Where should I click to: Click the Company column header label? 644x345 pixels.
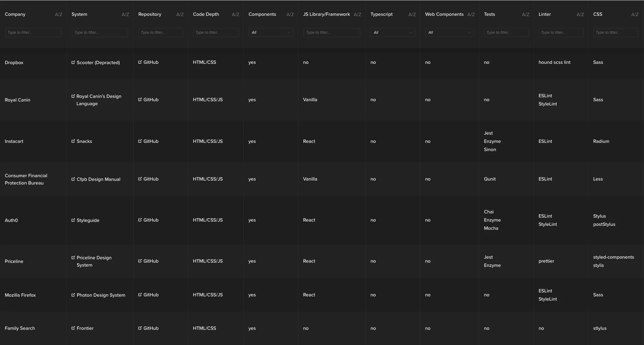tap(15, 14)
